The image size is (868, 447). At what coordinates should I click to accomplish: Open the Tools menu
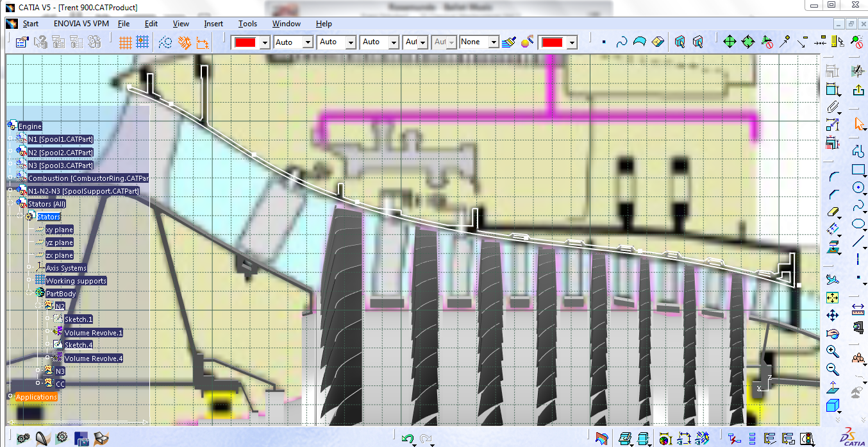(x=247, y=24)
